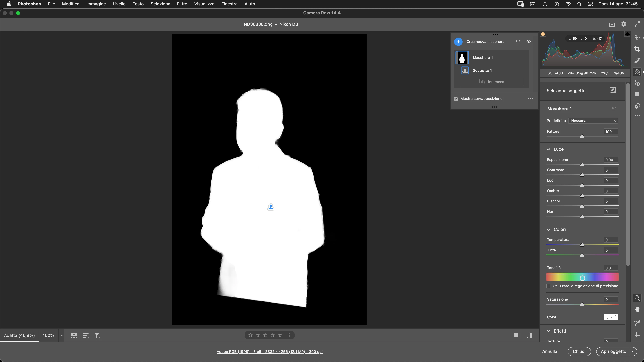Click the Crea nuova maschera button
Screen dimensions: 644x362
pos(458,42)
